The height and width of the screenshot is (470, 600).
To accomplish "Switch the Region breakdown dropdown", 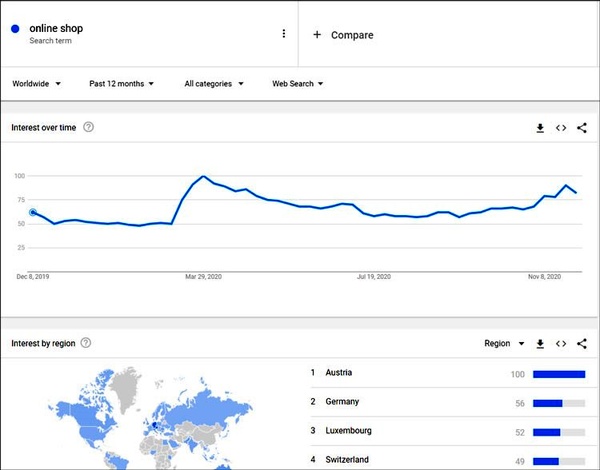I will (x=504, y=344).
